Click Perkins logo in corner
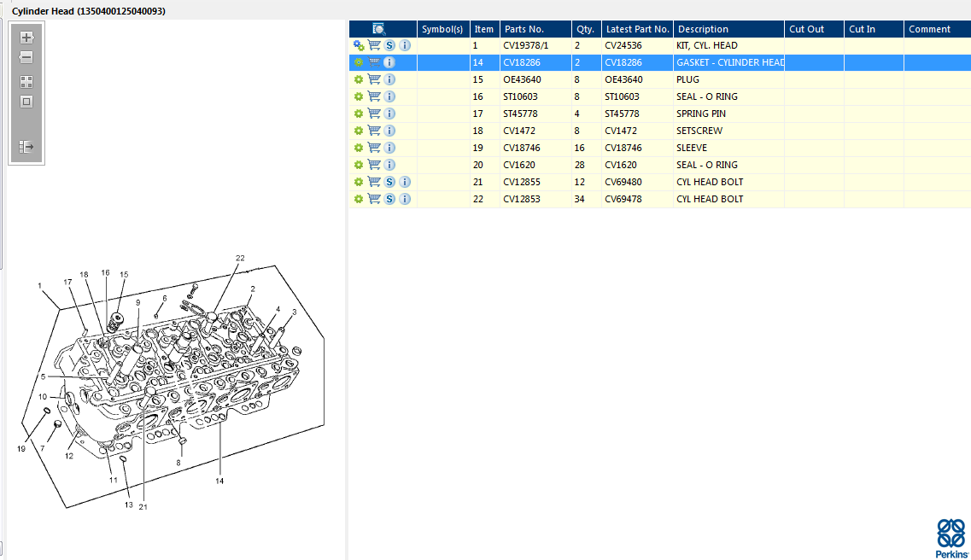This screenshot has height=560, width=971. (x=951, y=539)
